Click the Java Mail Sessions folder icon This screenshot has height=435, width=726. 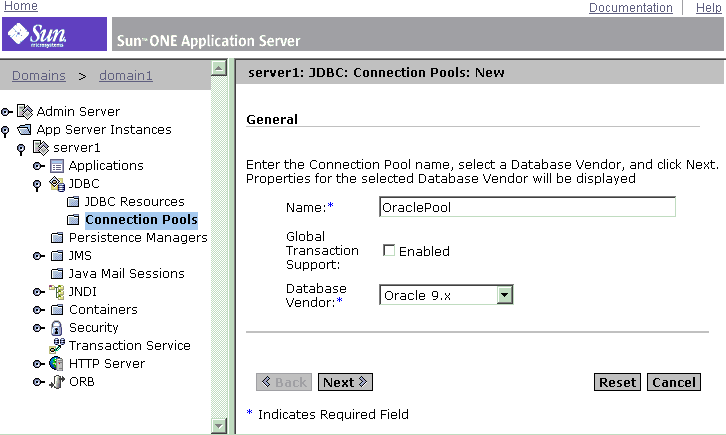[x=56, y=274]
